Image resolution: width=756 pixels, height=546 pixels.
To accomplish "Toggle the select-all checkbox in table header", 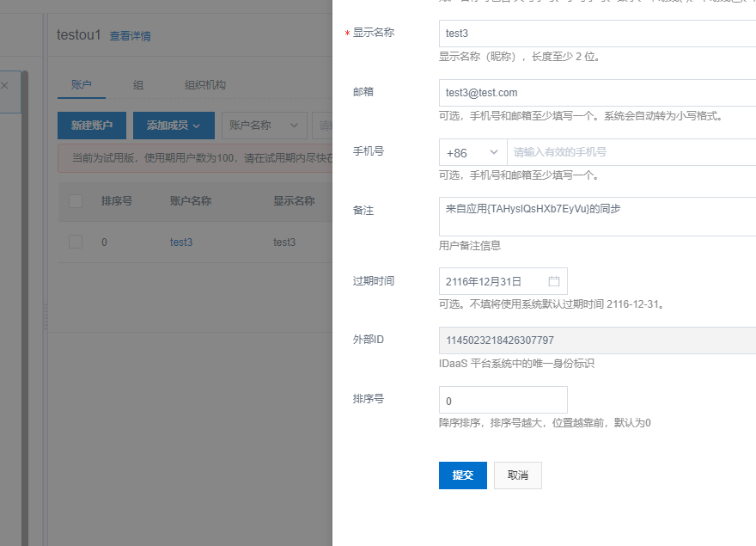I will tap(76, 201).
